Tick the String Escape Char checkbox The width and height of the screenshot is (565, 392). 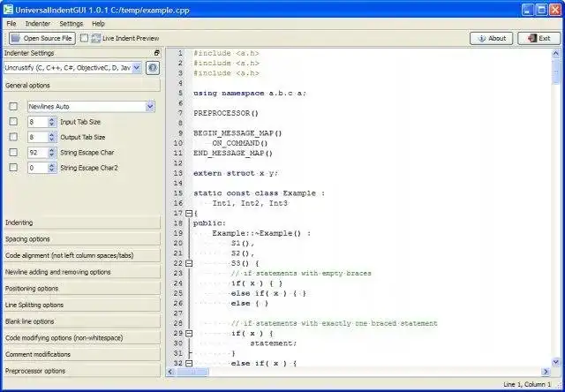pos(13,152)
